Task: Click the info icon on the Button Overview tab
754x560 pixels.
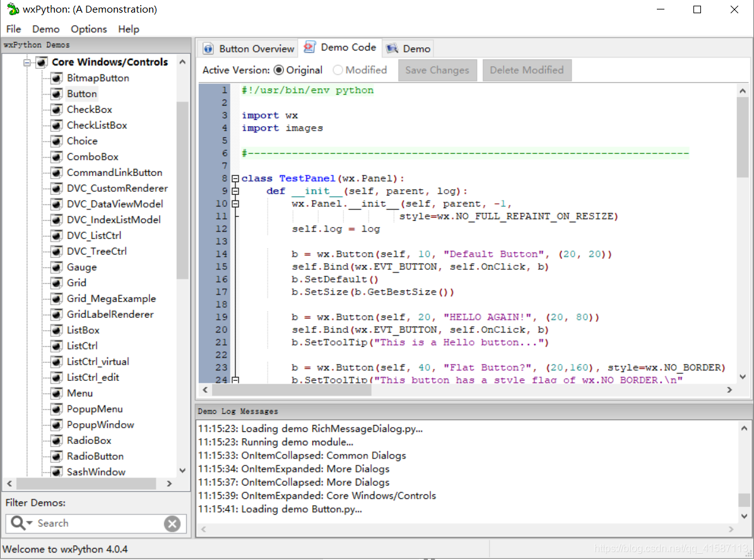Action: pyautogui.click(x=208, y=48)
